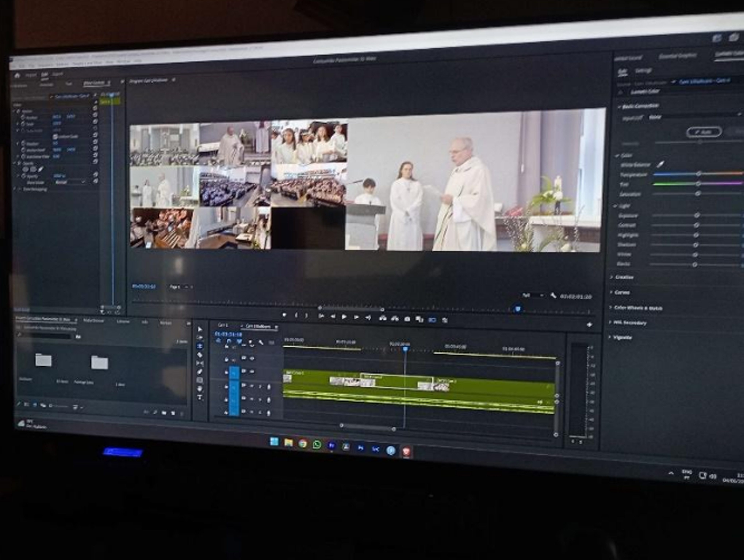This screenshot has width=744, height=560.
Task: Open the timeline wrench settings
Action: click(261, 342)
